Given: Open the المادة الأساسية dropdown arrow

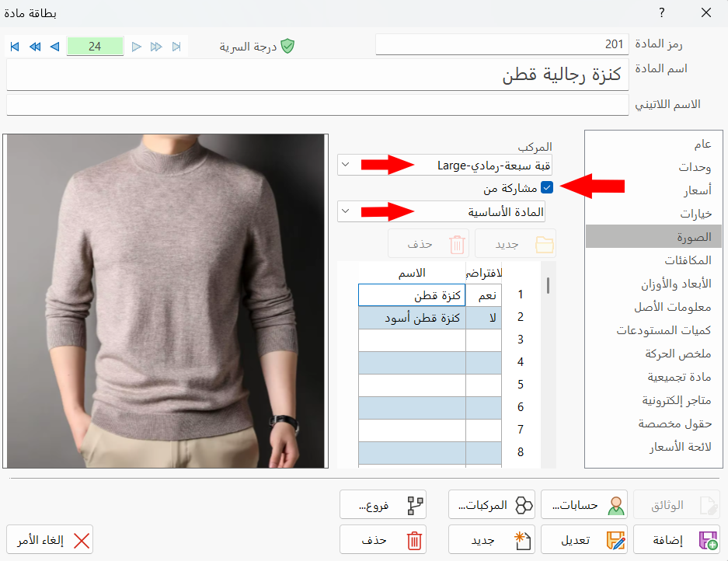Looking at the screenshot, I should (x=346, y=211).
